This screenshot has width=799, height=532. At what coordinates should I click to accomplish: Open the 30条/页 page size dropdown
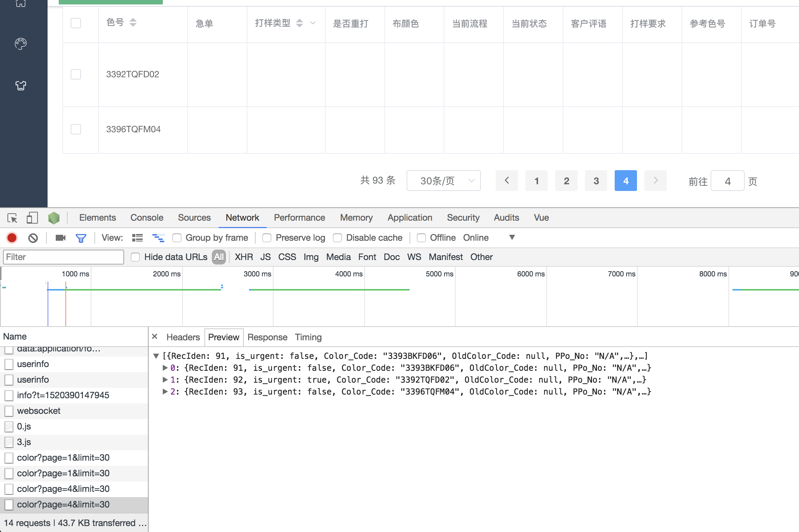pyautogui.click(x=443, y=181)
